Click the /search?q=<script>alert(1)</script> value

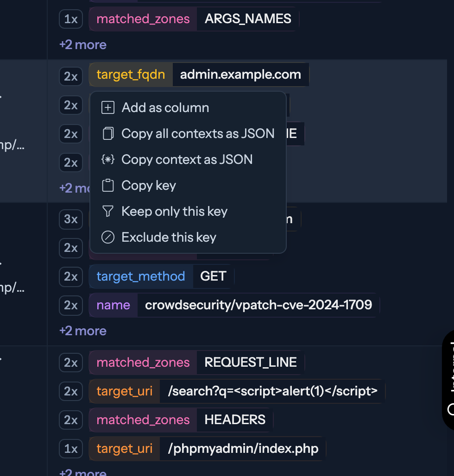[273, 391]
